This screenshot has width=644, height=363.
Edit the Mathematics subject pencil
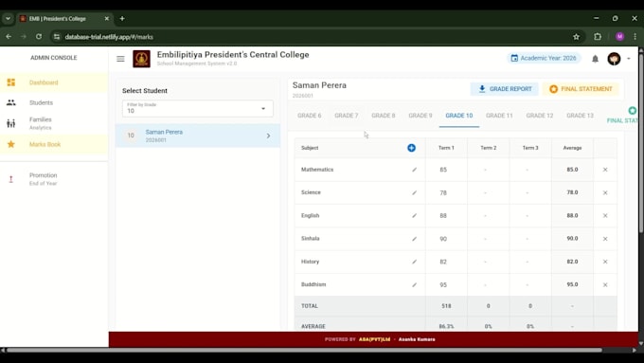414,170
